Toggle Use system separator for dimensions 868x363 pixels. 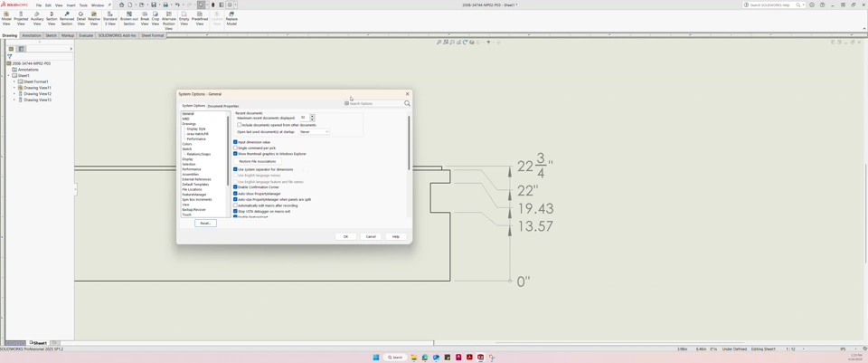coord(235,169)
